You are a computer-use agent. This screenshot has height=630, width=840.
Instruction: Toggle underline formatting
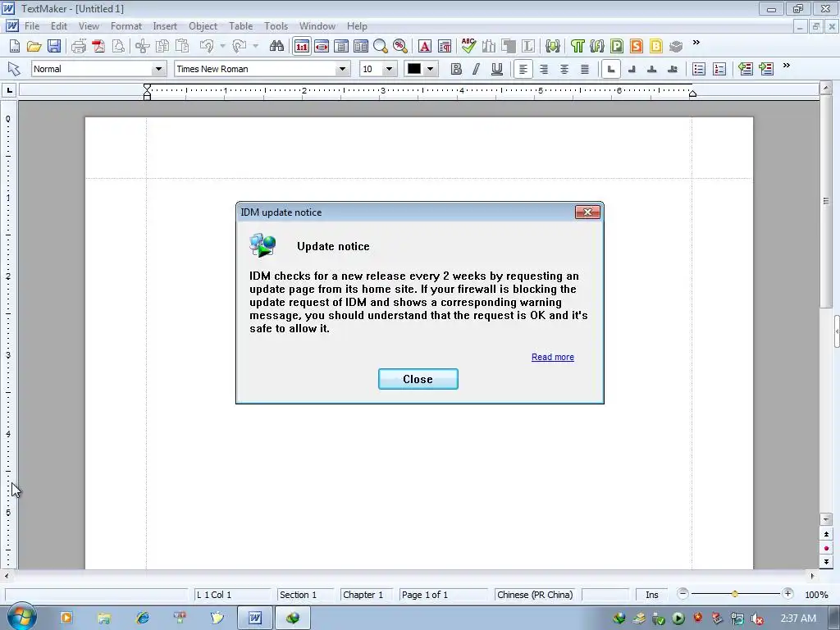pyautogui.click(x=496, y=69)
